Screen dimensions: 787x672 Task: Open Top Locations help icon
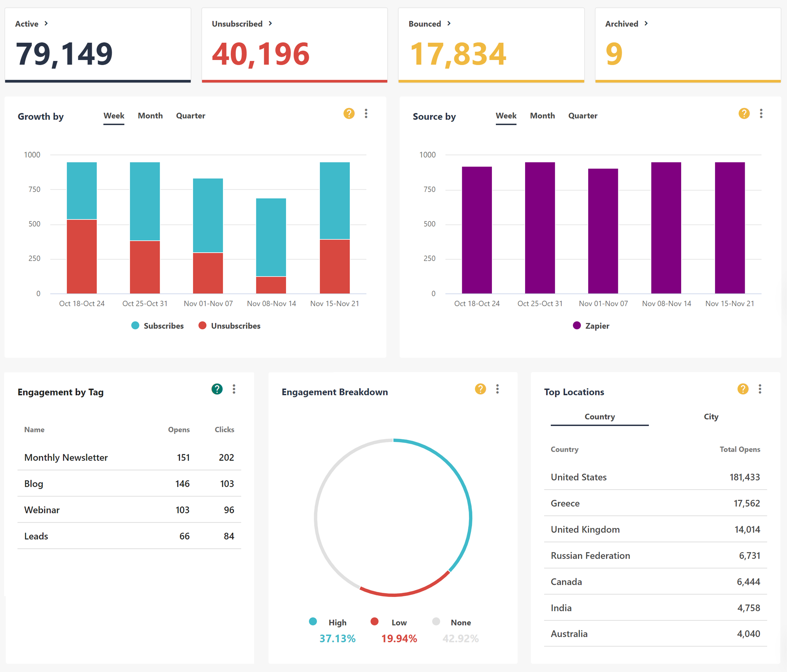click(743, 389)
